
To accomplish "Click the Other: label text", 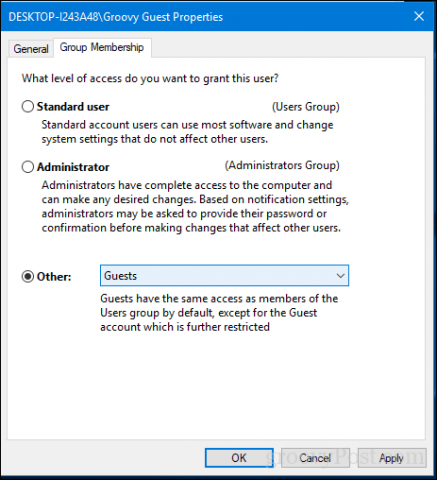I will [54, 277].
